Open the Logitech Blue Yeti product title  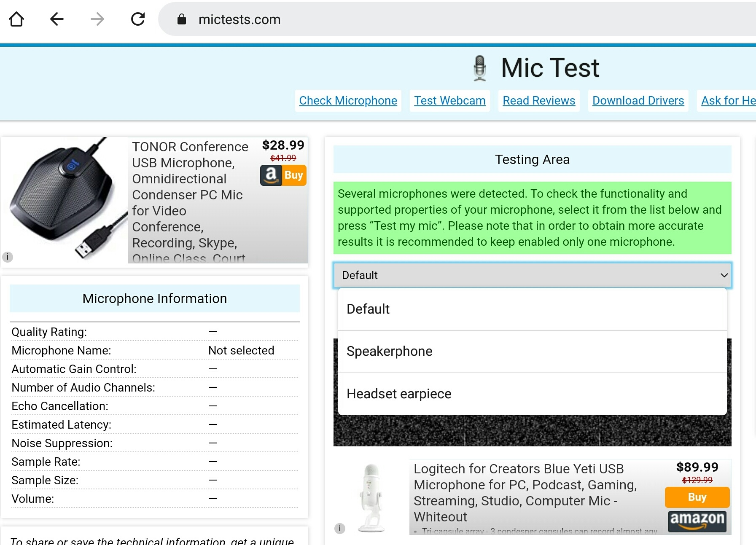click(x=525, y=493)
